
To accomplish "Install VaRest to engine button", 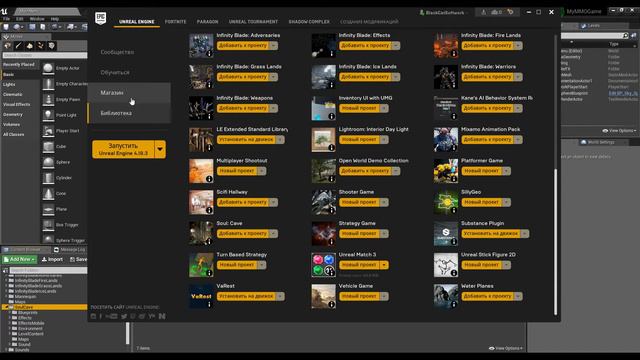I will [x=246, y=296].
